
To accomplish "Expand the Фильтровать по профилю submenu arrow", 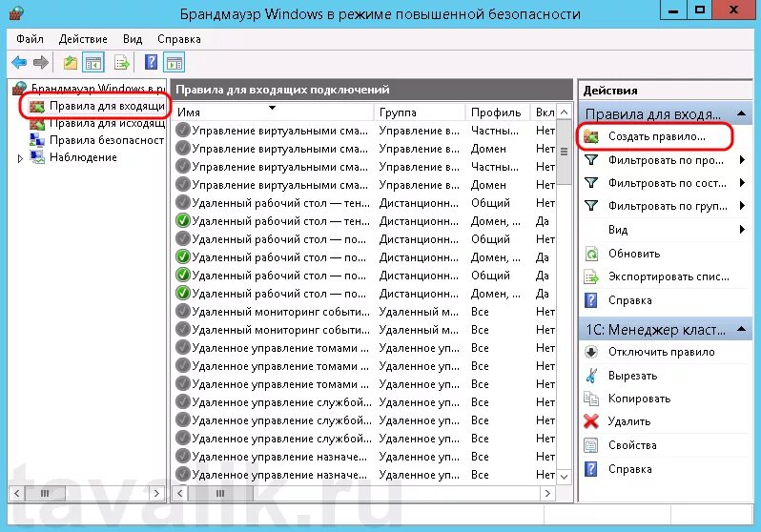I will pyautogui.click(x=742, y=160).
